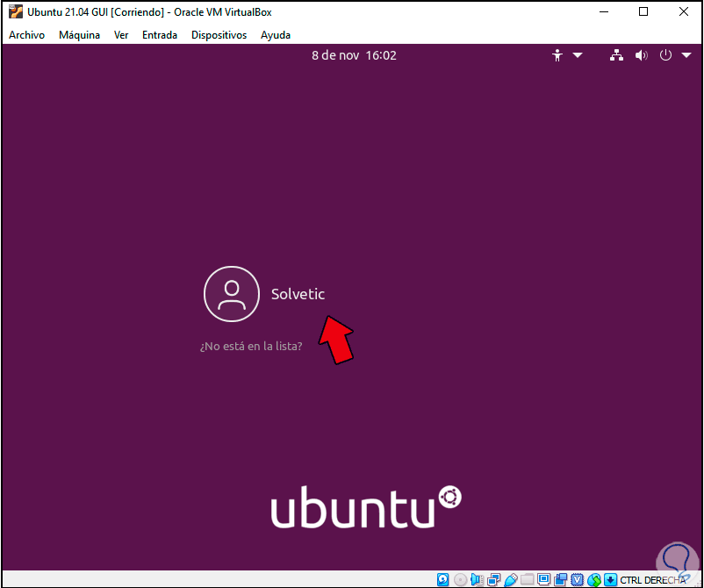704x588 pixels.
Task: Click the network adapters status icon
Action: 494,580
